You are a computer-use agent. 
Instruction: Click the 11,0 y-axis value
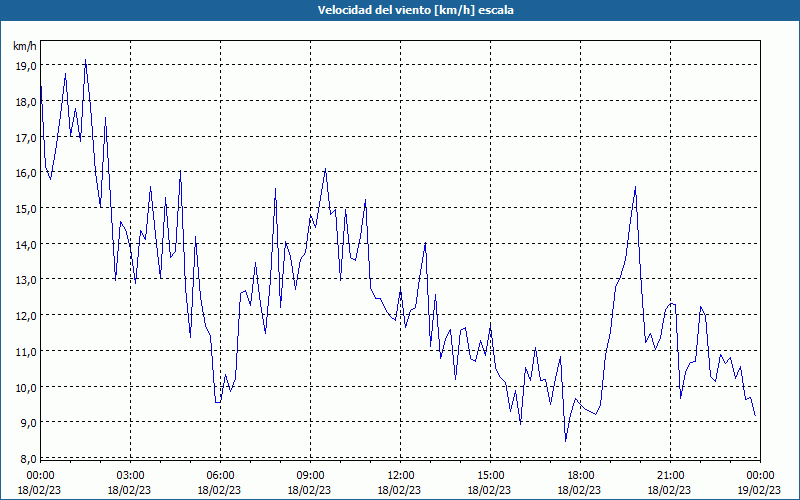[x=26, y=352]
